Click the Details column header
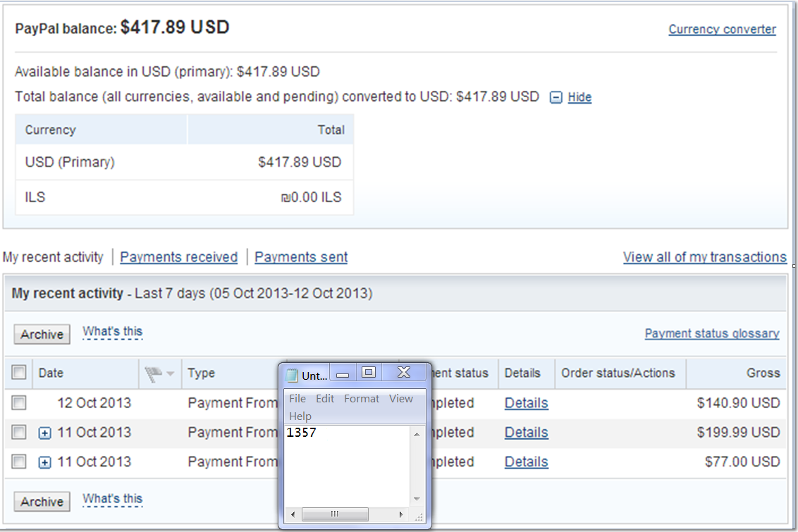Image resolution: width=798 pixels, height=532 pixels. (522, 373)
